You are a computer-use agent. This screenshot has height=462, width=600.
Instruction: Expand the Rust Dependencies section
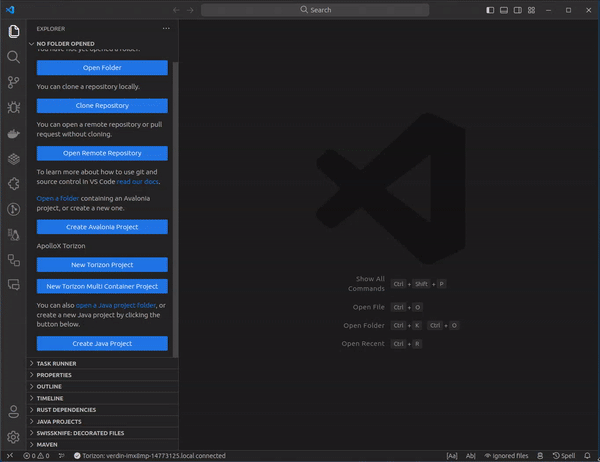103,410
